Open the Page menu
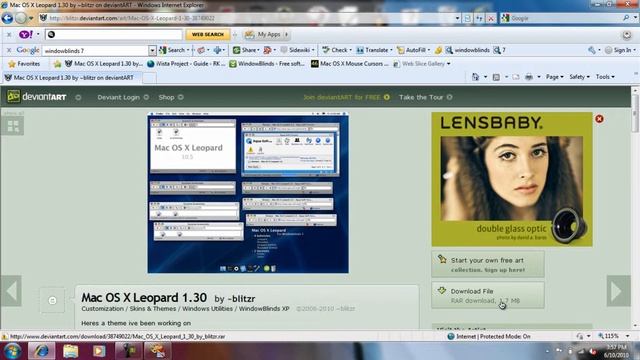 [x=554, y=77]
